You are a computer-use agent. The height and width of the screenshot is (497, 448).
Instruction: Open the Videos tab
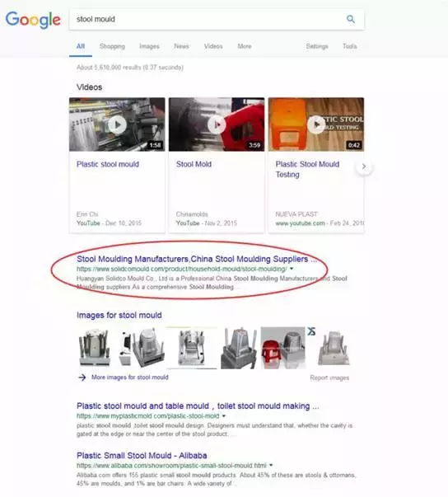pos(213,46)
